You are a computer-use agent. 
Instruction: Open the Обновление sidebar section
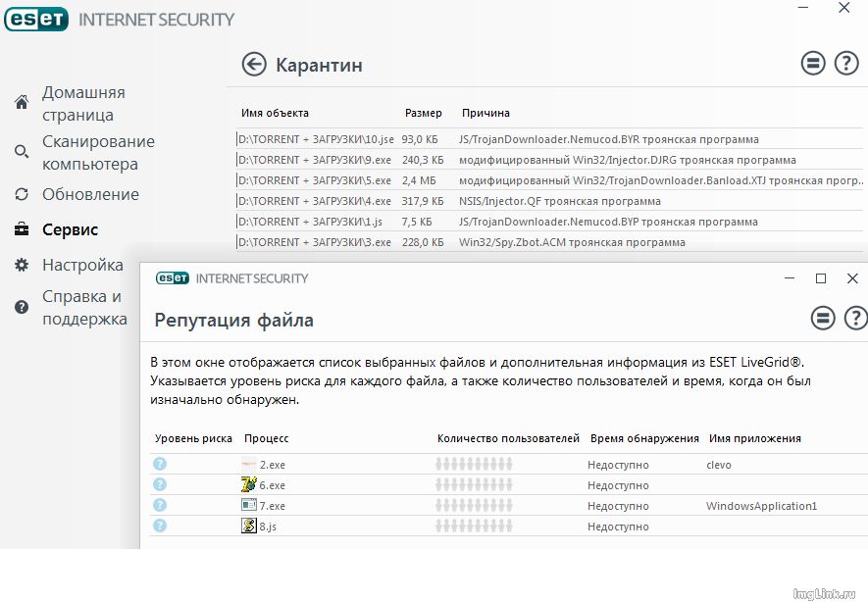90,194
